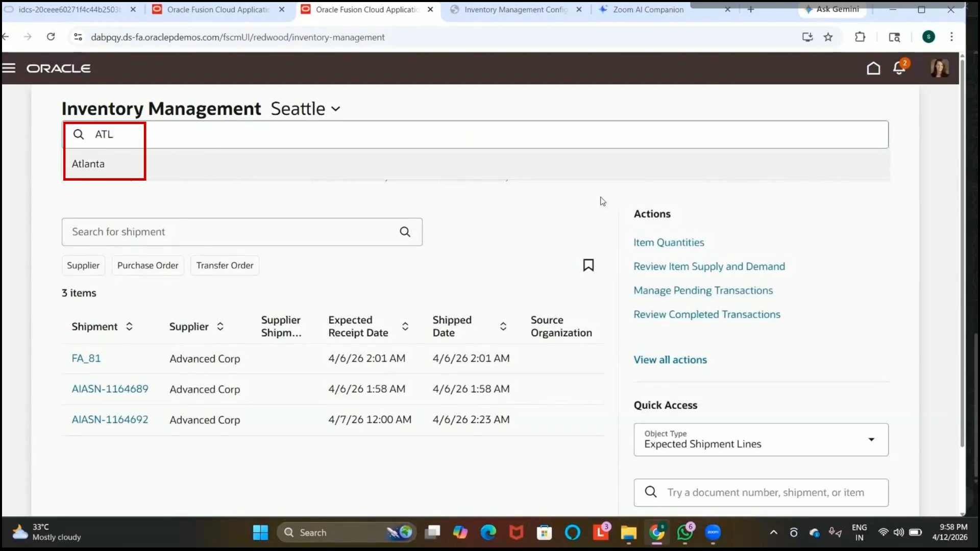Bookmark this page with the star icon
Image resolution: width=980 pixels, height=551 pixels.
click(828, 37)
